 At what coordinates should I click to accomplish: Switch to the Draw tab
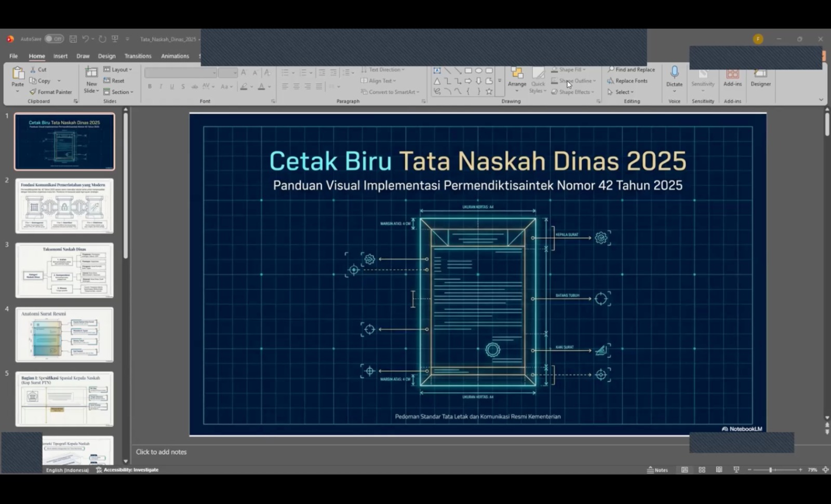coord(83,56)
